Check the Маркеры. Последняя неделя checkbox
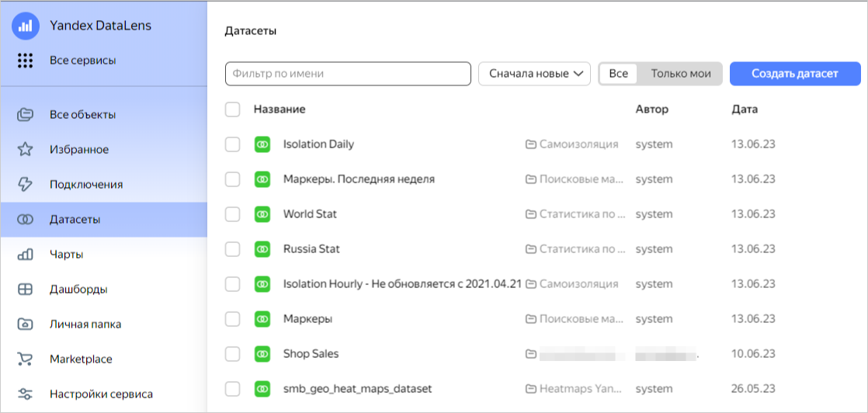Viewport: 868px width, 413px height. (232, 179)
